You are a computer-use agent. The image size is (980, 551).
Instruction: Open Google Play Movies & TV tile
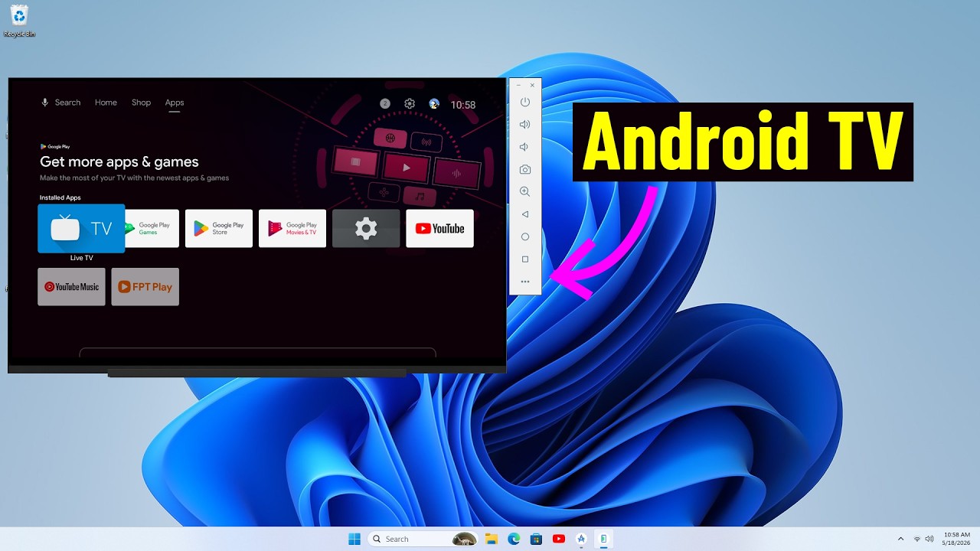point(292,228)
